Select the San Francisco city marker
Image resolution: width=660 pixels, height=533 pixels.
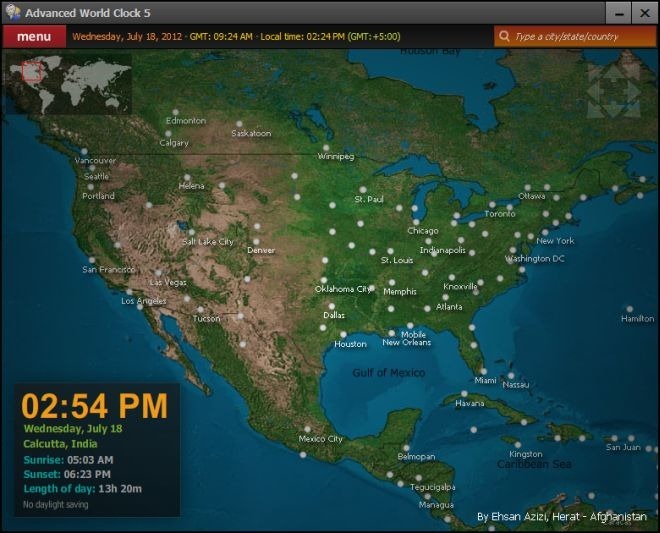click(x=92, y=260)
